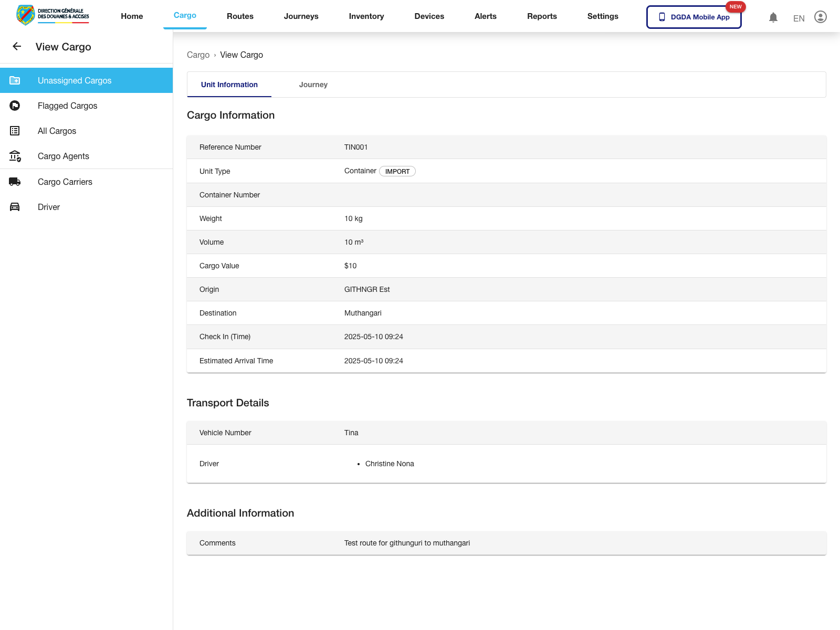The image size is (840, 630).
Task: Navigate to the Reports menu
Action: 542,16
